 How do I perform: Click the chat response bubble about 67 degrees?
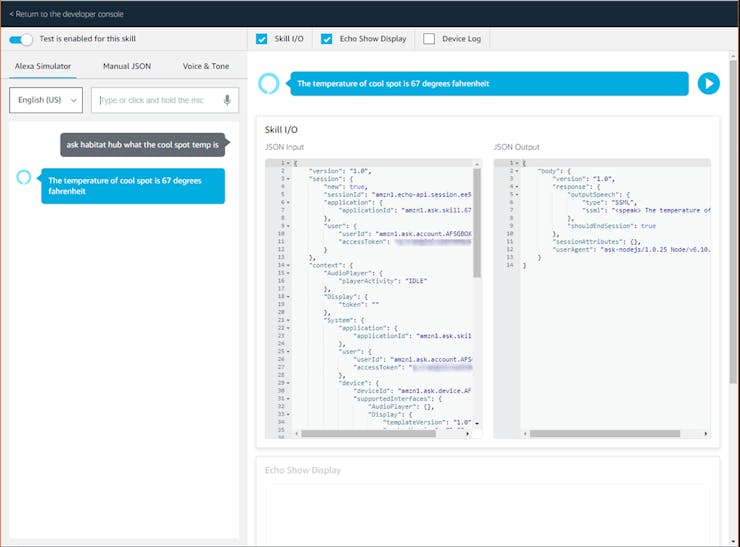[x=133, y=186]
